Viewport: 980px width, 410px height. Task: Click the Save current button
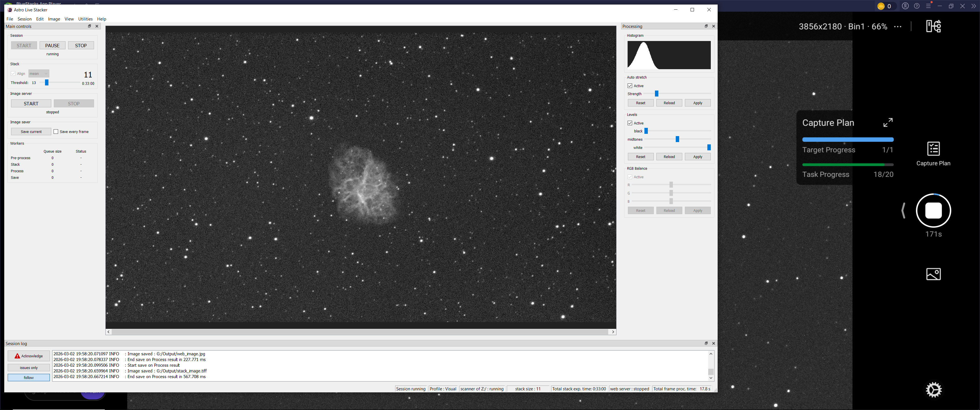click(x=31, y=132)
